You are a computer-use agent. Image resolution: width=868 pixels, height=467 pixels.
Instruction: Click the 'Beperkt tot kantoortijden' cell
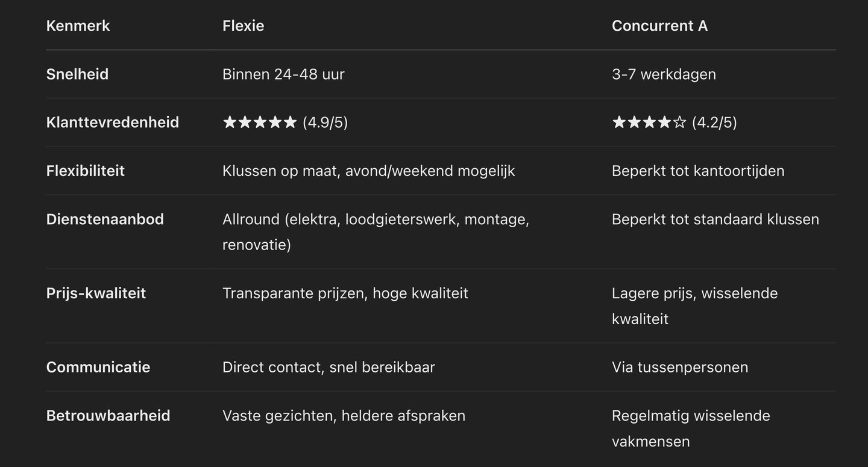(699, 171)
